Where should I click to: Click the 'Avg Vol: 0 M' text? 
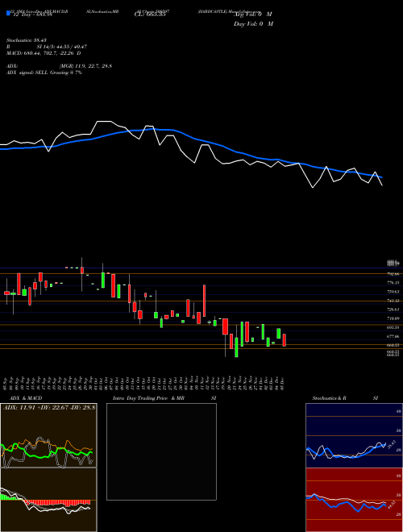pos(253,15)
